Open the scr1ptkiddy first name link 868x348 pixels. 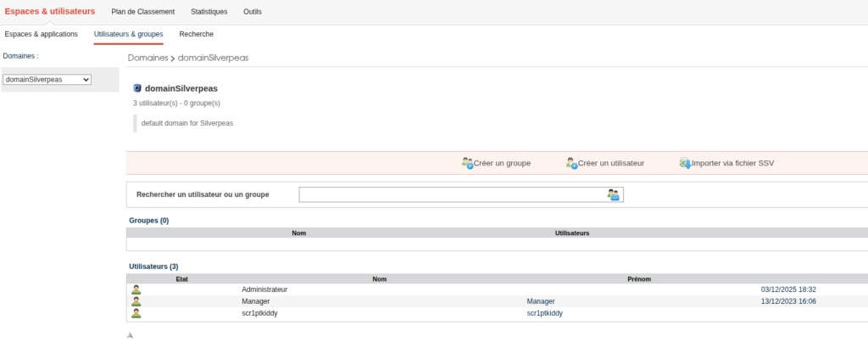coord(544,313)
